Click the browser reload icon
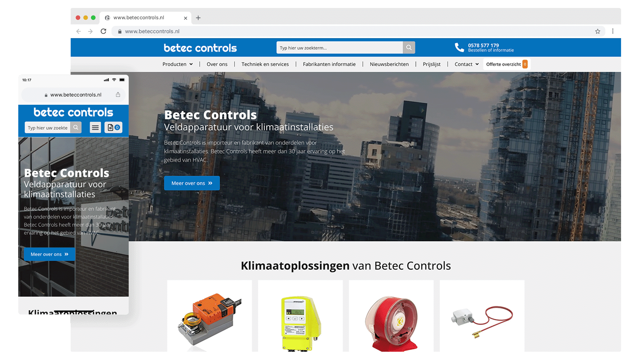Screen dimensions: 637x364 point(104,31)
